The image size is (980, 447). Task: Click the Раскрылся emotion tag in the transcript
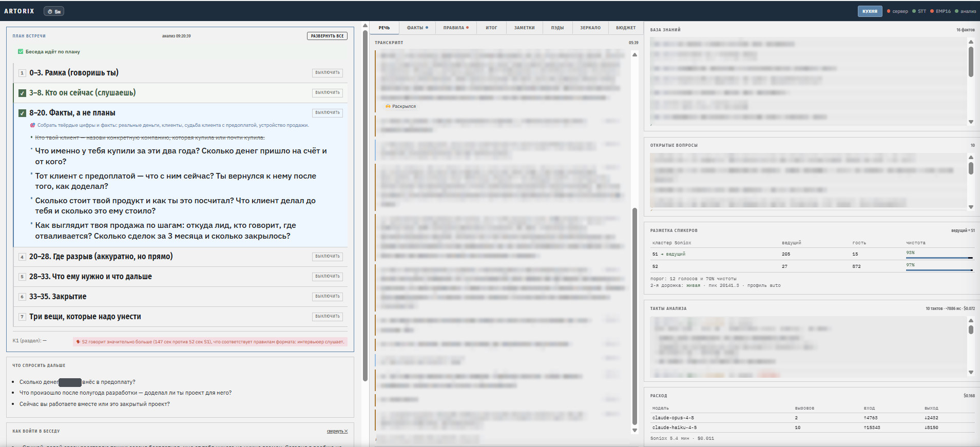coord(401,106)
